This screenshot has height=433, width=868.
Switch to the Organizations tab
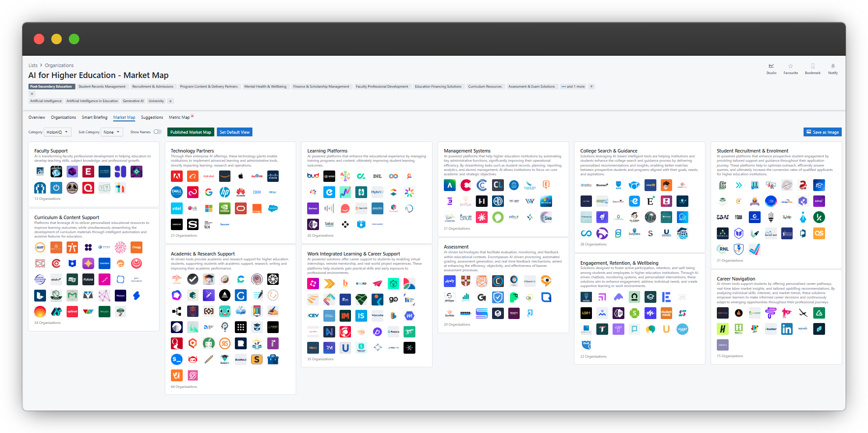tap(63, 117)
